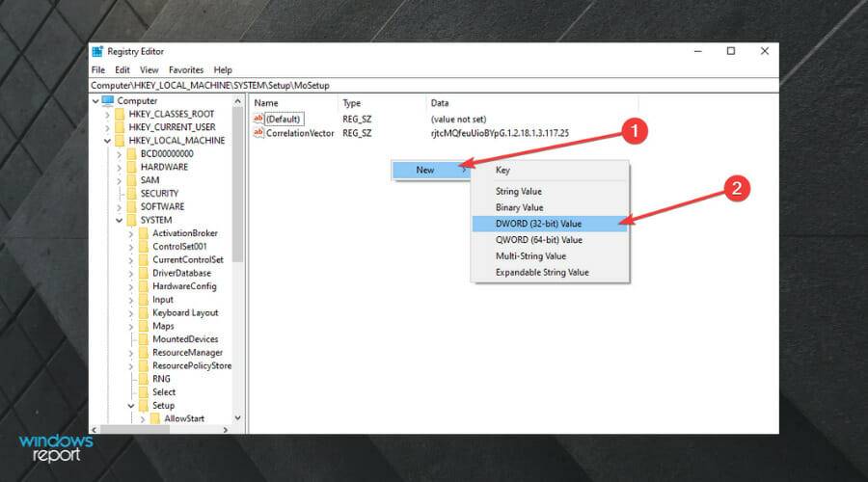Click the Computer icon in the tree

point(108,100)
